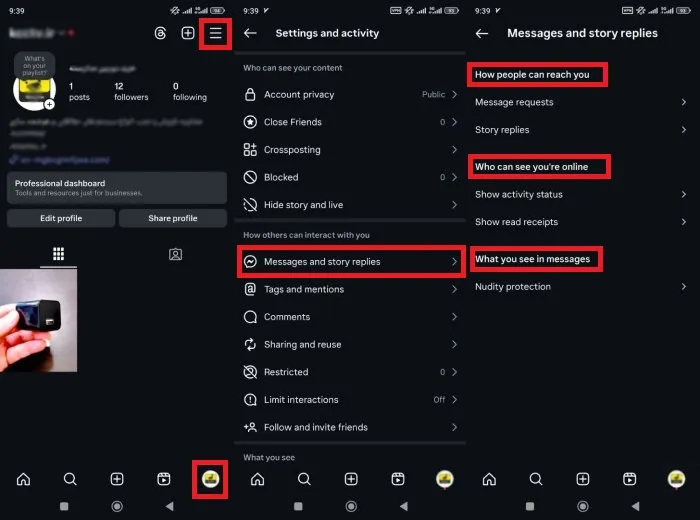The height and width of the screenshot is (520, 700).
Task: Open Hide story and live setting
Action: click(351, 205)
